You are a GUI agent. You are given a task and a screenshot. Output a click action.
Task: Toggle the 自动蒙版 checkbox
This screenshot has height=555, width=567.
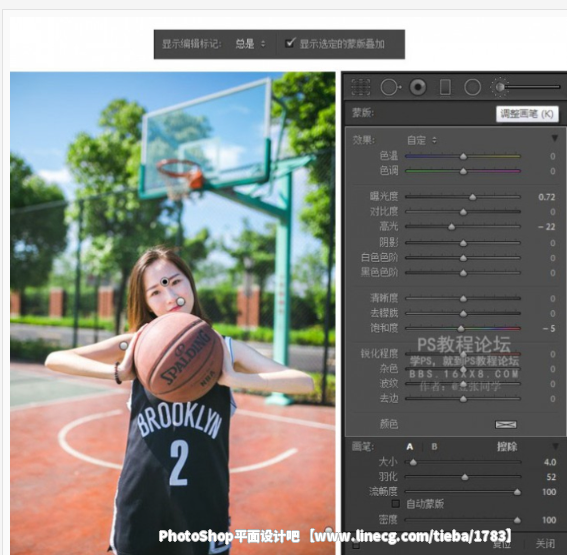point(396,503)
